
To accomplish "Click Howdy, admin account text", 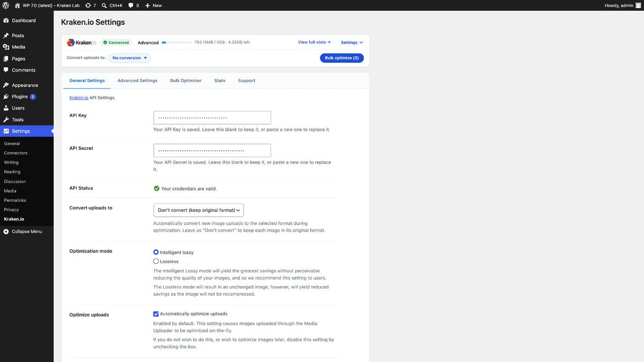I will (x=619, y=5).
